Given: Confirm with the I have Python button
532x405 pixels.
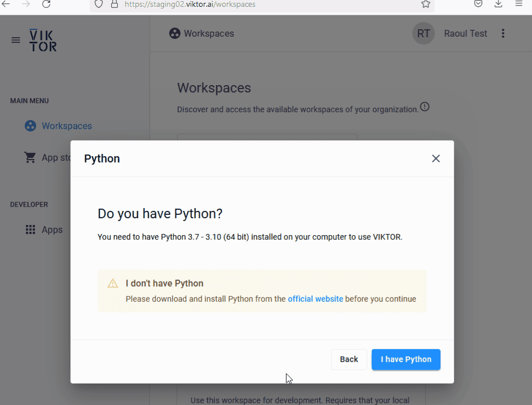Looking at the screenshot, I should 406,359.
